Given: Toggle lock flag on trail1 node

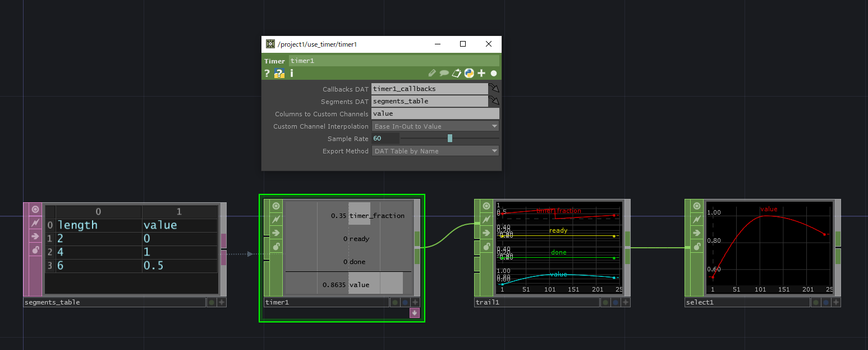Looking at the screenshot, I should point(486,247).
